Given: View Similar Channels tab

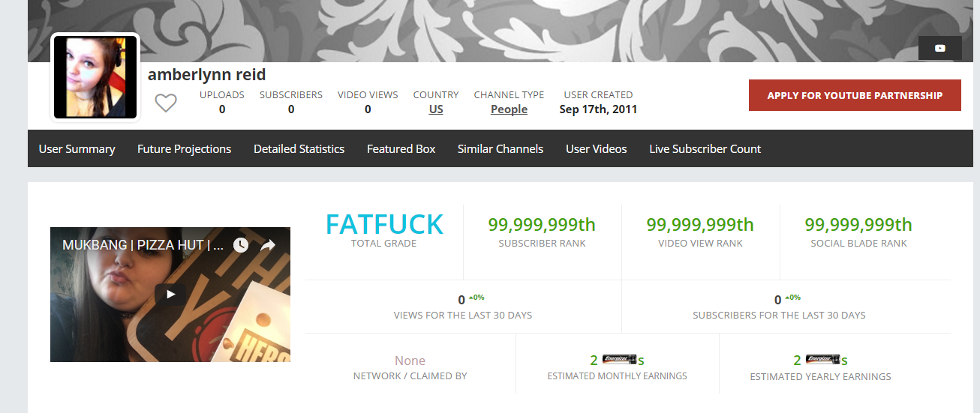Looking at the screenshot, I should 501,148.
